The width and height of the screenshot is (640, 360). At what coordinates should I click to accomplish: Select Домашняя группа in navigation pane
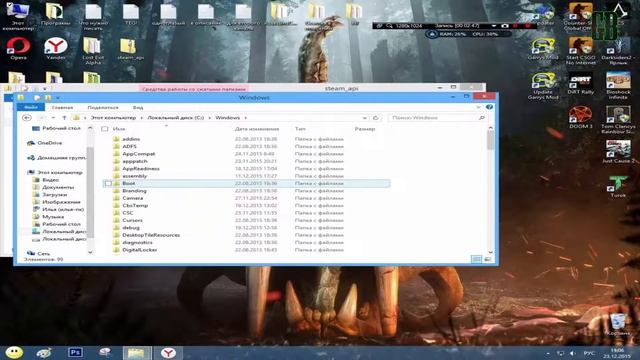click(x=56, y=158)
